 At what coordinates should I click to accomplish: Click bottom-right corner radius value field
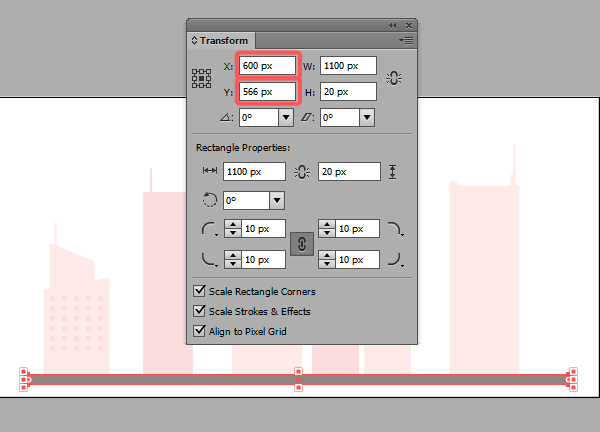[x=357, y=260]
